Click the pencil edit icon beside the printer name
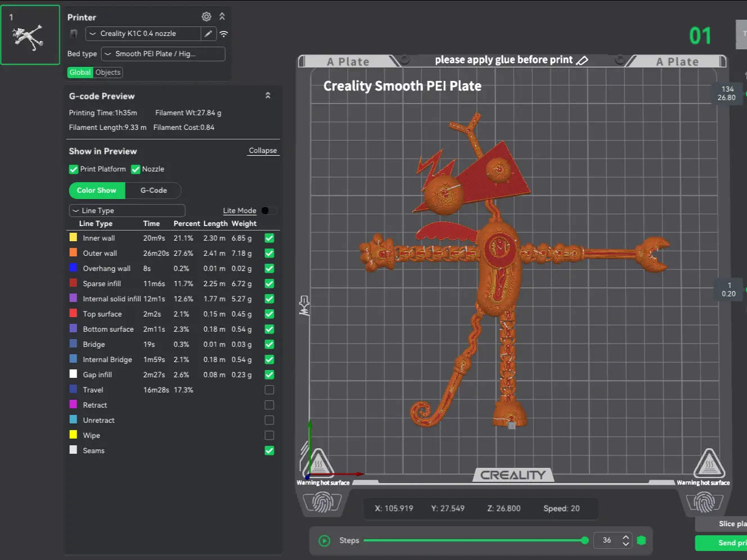Image resolution: width=747 pixels, height=560 pixels. coord(208,34)
